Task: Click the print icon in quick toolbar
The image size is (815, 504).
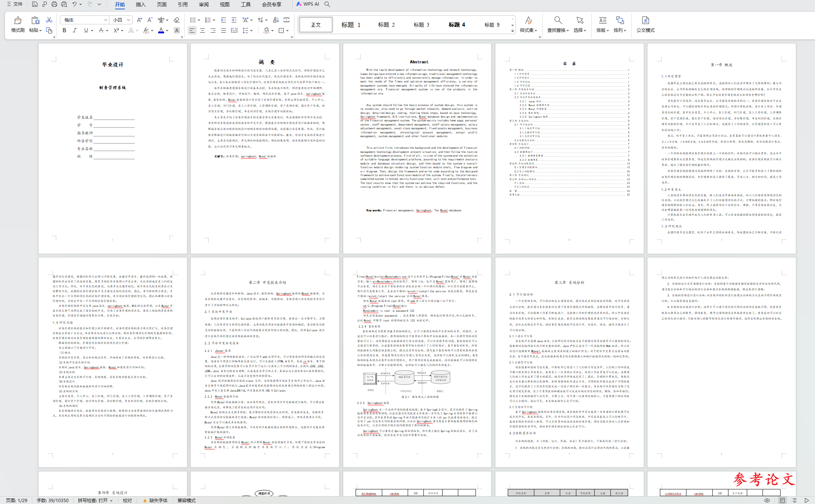Action: pos(54,4)
